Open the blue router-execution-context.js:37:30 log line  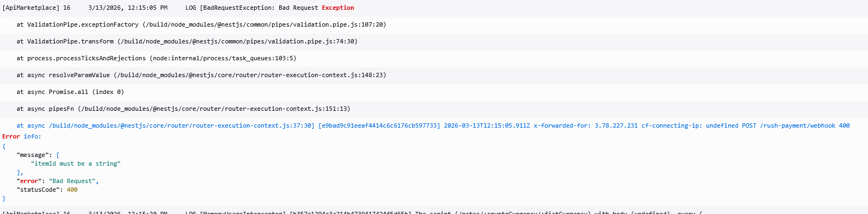click(x=434, y=126)
